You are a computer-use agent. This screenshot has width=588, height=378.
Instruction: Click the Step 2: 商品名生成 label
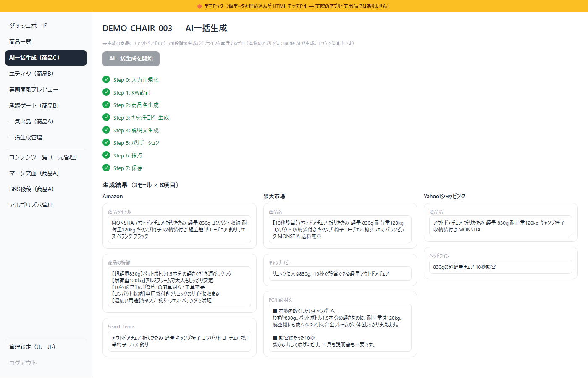tap(136, 105)
